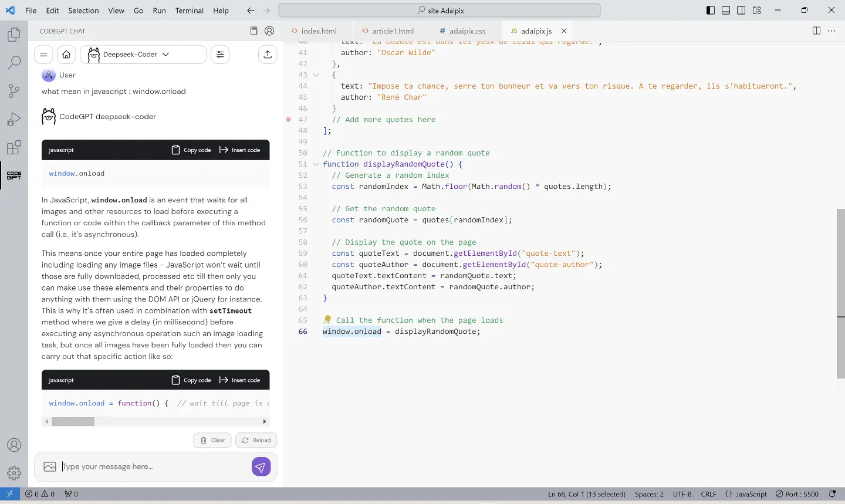The height and width of the screenshot is (504, 845).
Task: Open Source Control view
Action: [x=14, y=90]
